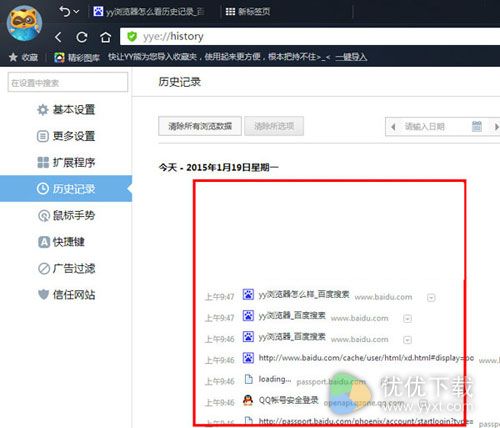Screen dimensions: 500x428
Task: Open the undo arrow dropdown chevron
Action: pos(76,12)
